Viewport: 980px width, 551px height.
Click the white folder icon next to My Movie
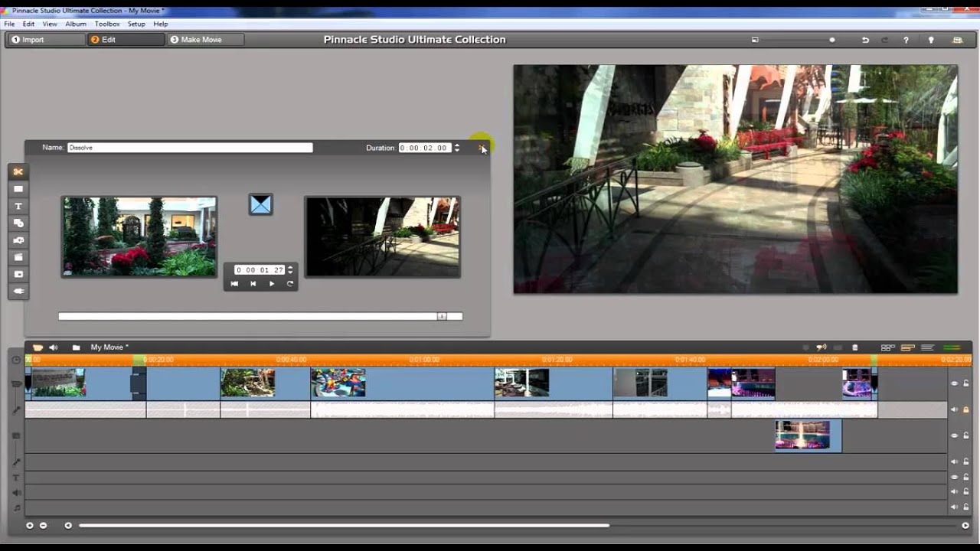76,347
